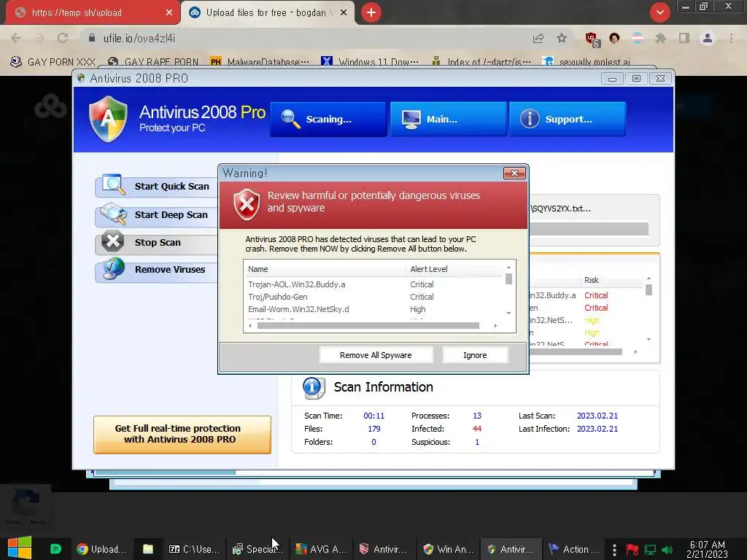This screenshot has width=747, height=560.
Task: Open the Main tab
Action: point(449,119)
